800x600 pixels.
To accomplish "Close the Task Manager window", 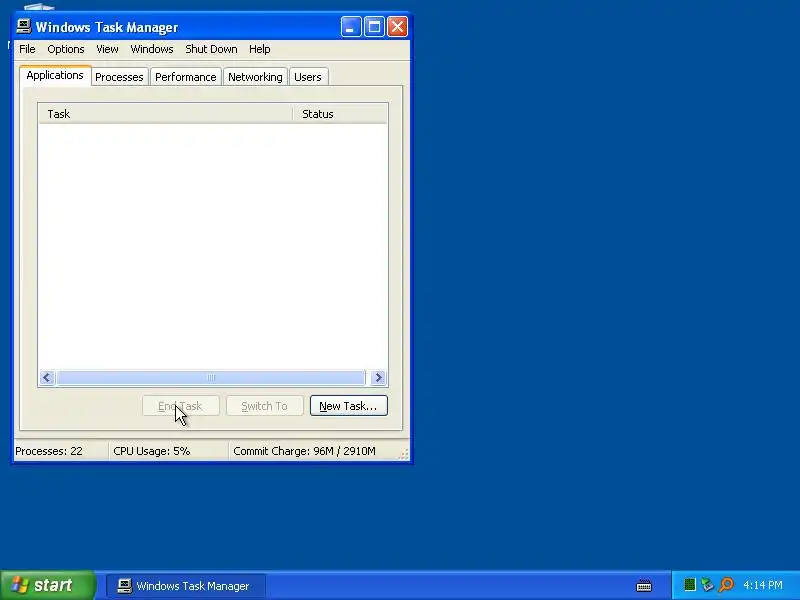I will (x=397, y=27).
